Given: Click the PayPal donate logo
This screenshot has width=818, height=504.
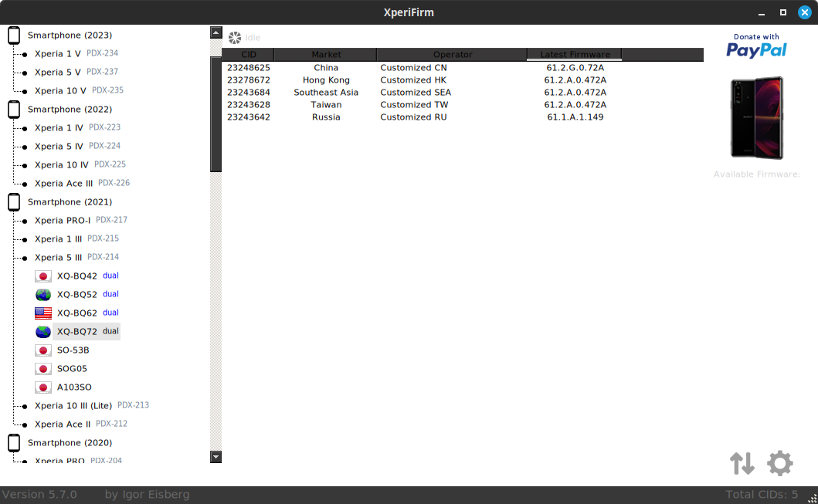Looking at the screenshot, I should point(756,46).
